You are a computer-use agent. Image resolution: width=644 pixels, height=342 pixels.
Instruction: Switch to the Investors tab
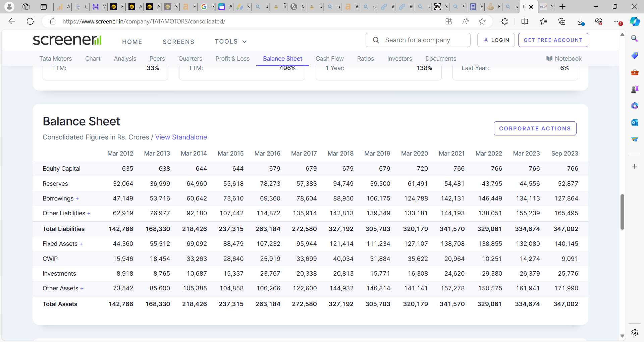[x=399, y=59]
